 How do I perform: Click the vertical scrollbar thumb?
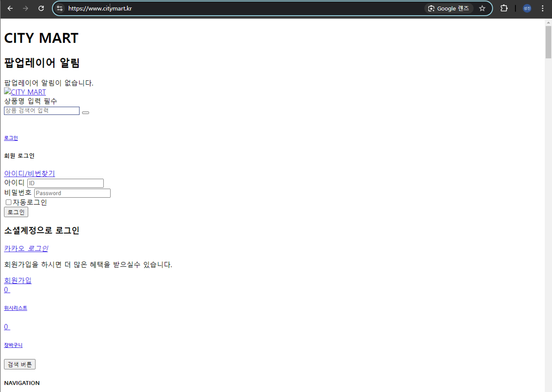pos(548,41)
